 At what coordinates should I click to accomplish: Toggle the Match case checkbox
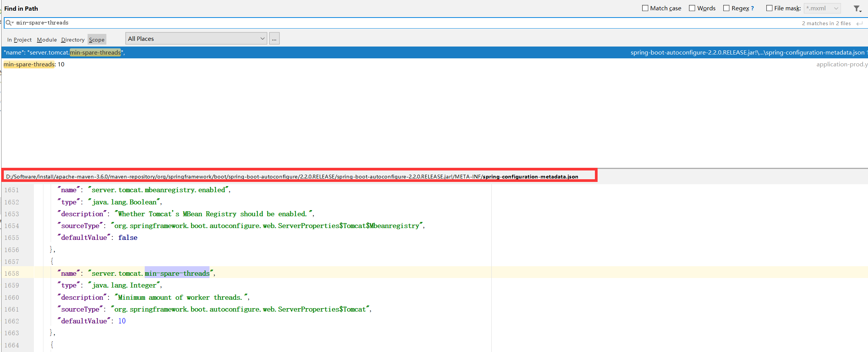(645, 8)
